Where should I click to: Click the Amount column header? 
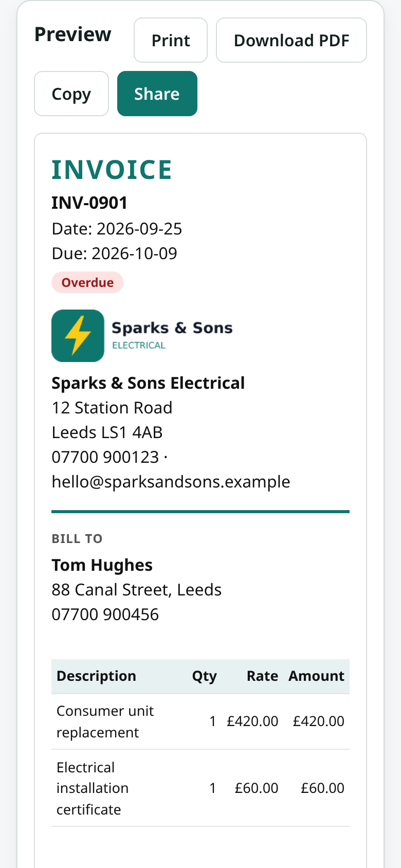[316, 676]
